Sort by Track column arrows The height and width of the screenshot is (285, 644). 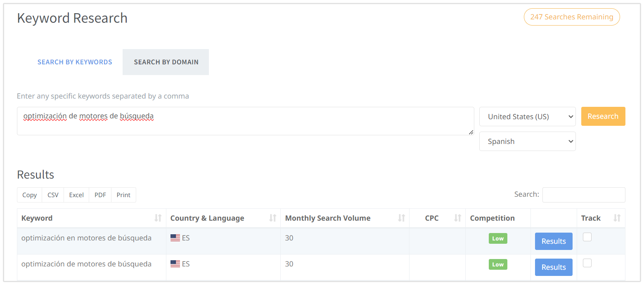coord(617,218)
